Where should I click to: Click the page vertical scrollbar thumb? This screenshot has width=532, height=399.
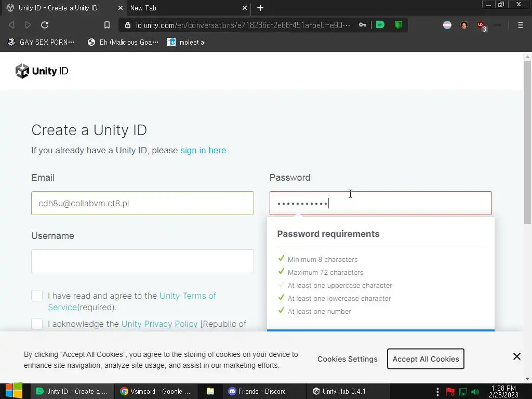coord(527,142)
